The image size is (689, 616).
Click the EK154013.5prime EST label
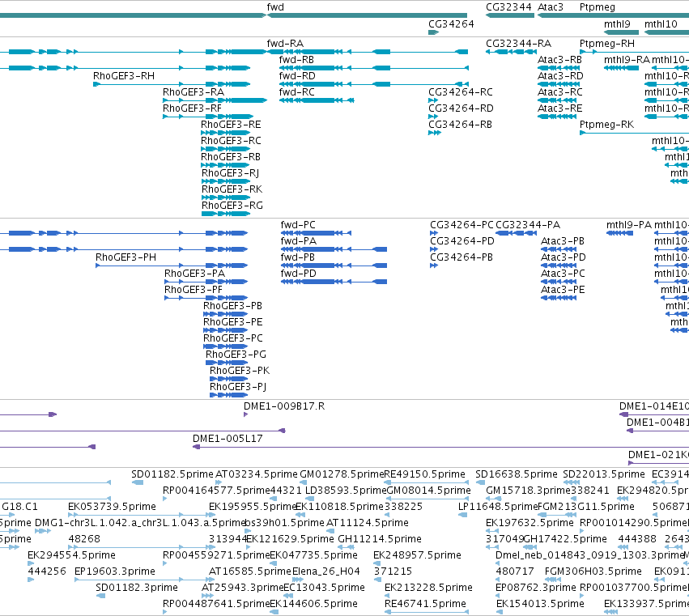click(x=540, y=604)
